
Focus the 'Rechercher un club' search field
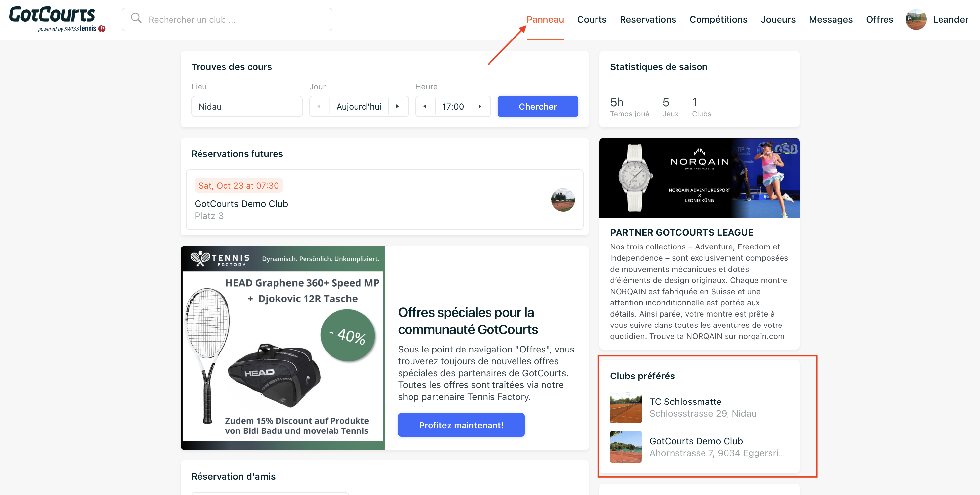coord(227,19)
